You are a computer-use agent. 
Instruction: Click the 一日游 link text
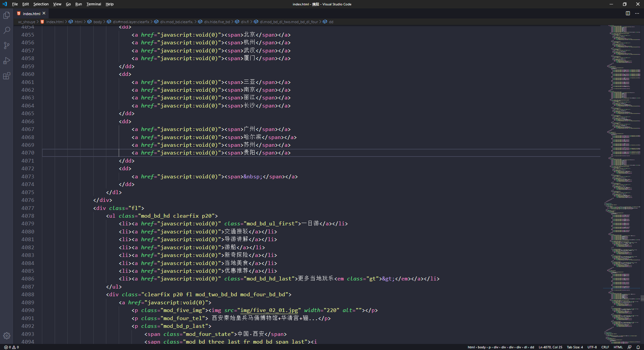point(310,224)
